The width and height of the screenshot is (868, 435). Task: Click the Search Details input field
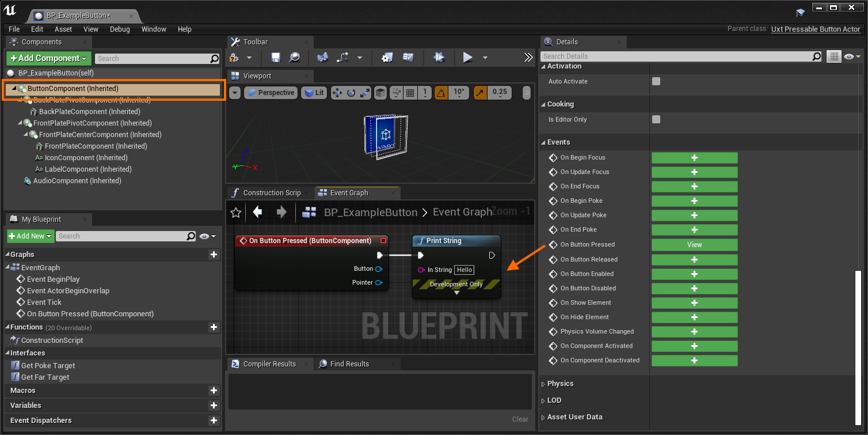(x=676, y=56)
